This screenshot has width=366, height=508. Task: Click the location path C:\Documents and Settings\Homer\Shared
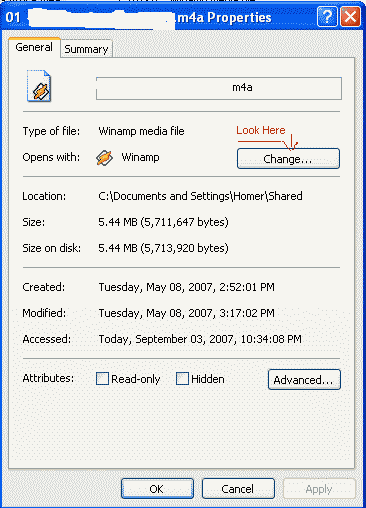pos(200,196)
